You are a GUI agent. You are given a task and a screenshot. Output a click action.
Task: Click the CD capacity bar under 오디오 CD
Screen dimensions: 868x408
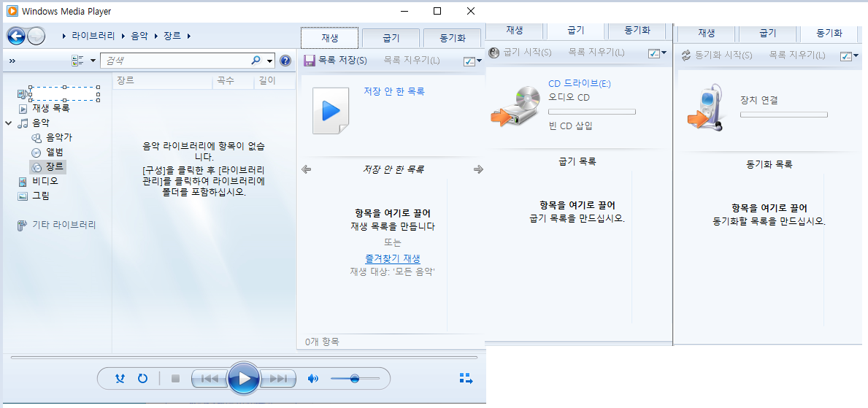592,112
